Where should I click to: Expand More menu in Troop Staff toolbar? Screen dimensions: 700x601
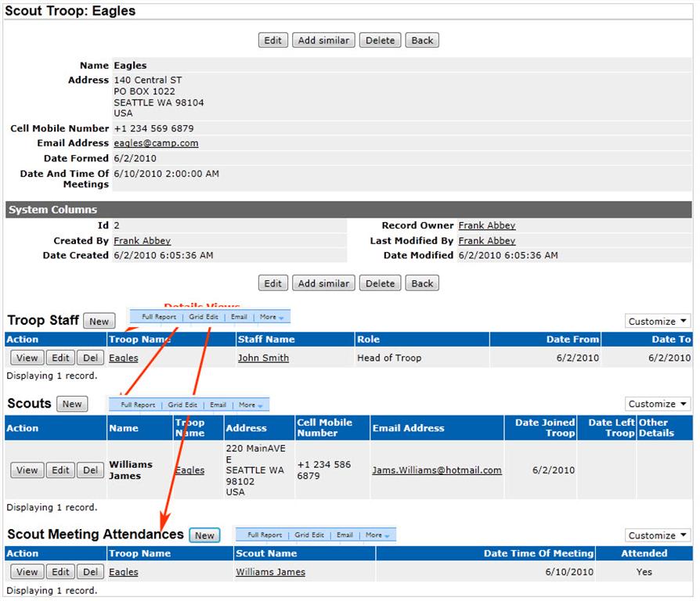271,318
